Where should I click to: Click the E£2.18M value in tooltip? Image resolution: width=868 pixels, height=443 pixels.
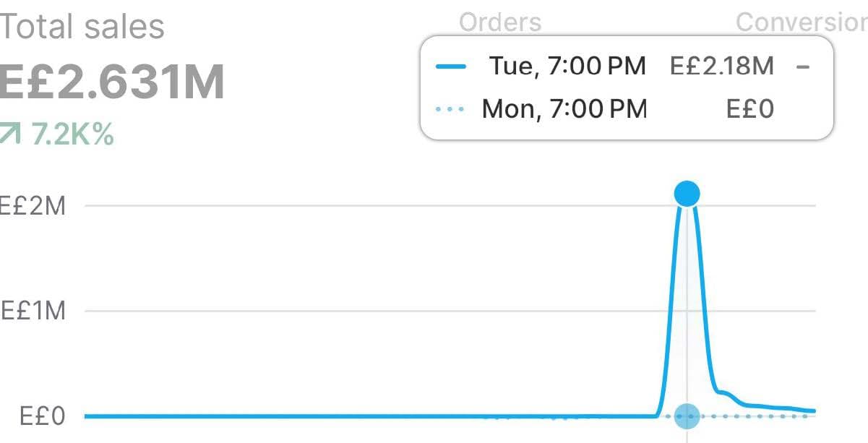click(721, 67)
